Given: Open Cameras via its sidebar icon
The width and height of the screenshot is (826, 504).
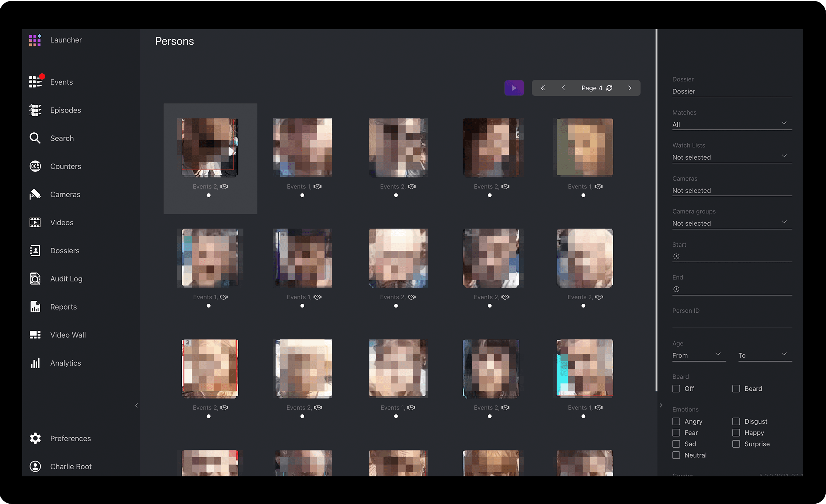Looking at the screenshot, I should point(35,194).
